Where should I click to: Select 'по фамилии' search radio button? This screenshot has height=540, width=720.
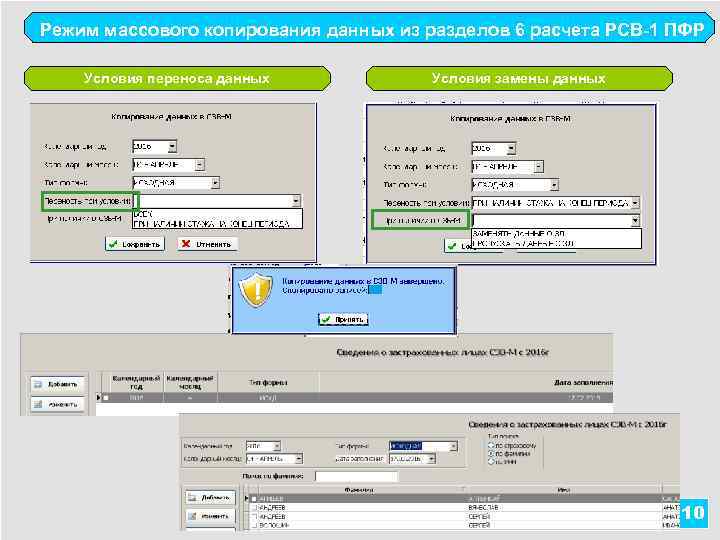[490, 454]
